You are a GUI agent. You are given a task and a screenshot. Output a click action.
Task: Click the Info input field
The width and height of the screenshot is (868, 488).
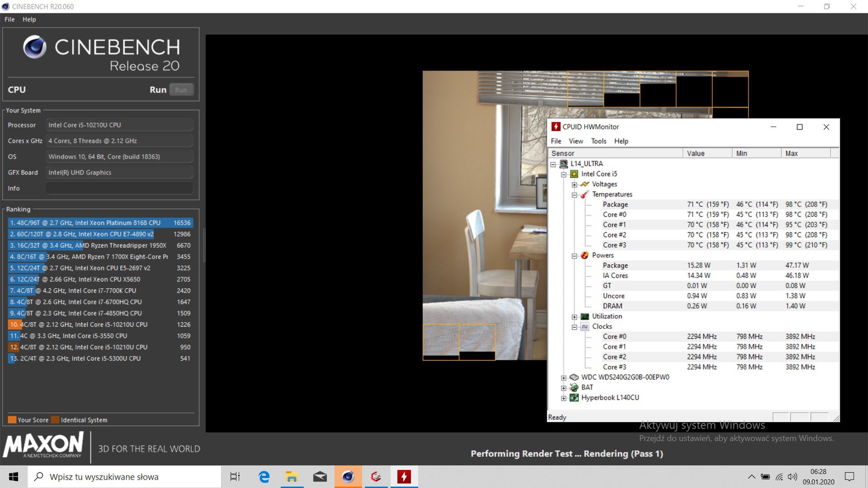[119, 188]
